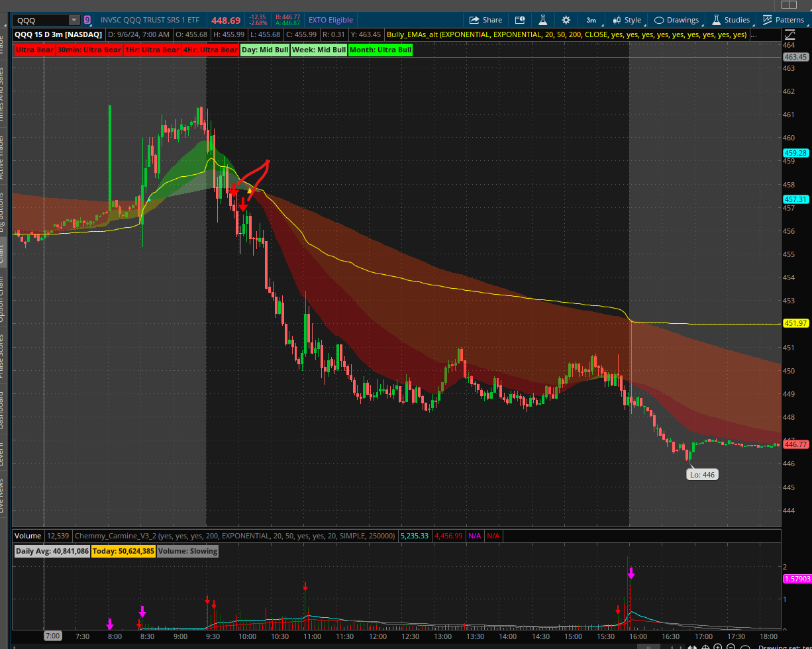Viewport: 812px width, 649px height.
Task: Open the Studies menu
Action: tap(731, 20)
